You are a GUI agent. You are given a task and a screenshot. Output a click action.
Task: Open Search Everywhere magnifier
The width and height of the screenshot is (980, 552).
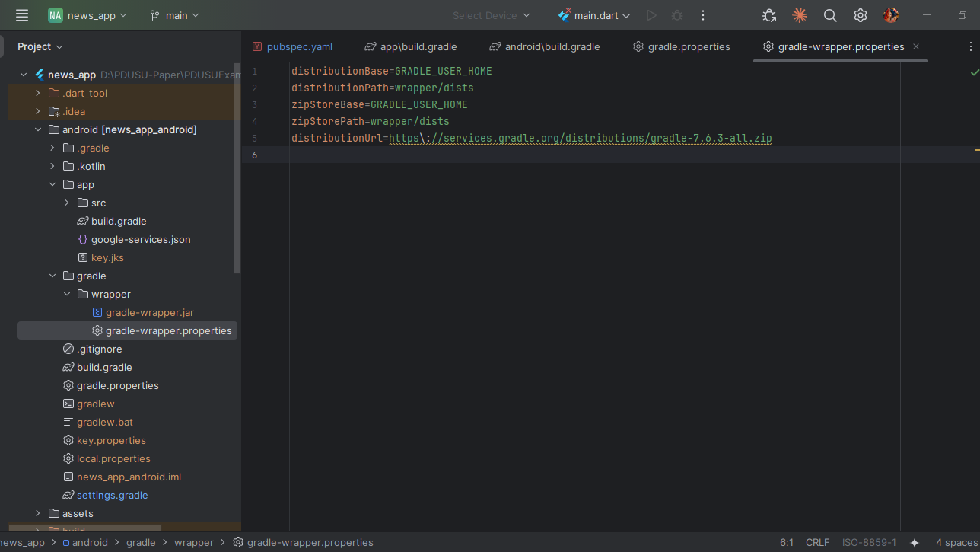[x=830, y=15]
